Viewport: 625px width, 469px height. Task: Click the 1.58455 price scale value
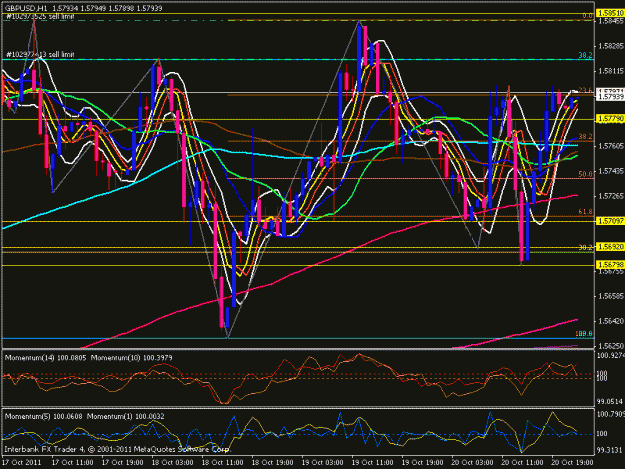[611, 21]
